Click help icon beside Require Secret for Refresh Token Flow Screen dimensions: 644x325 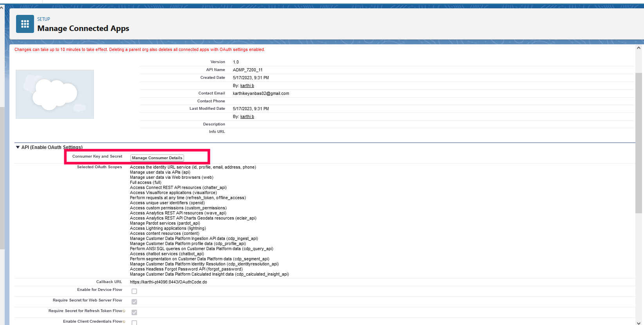pos(124,311)
